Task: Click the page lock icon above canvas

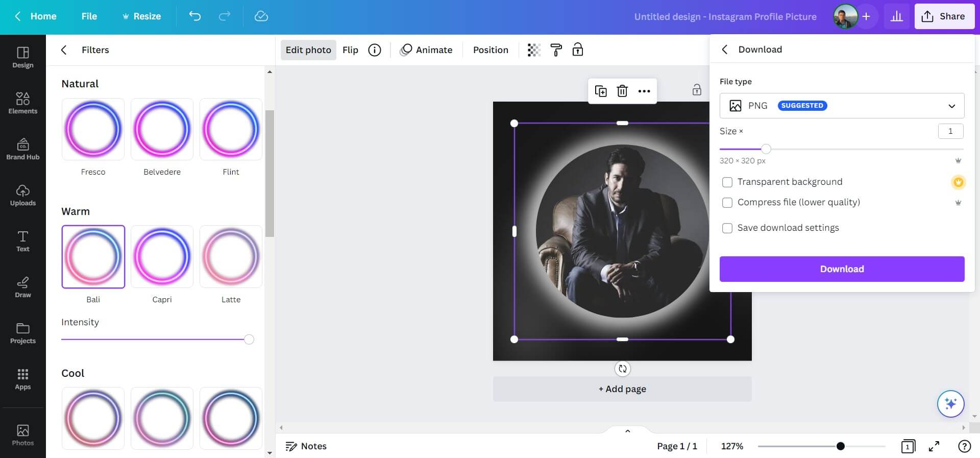Action: (697, 90)
